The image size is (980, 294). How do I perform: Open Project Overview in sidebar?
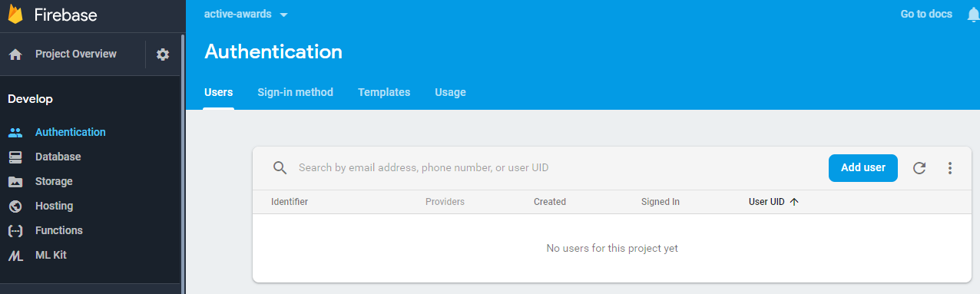[x=76, y=54]
